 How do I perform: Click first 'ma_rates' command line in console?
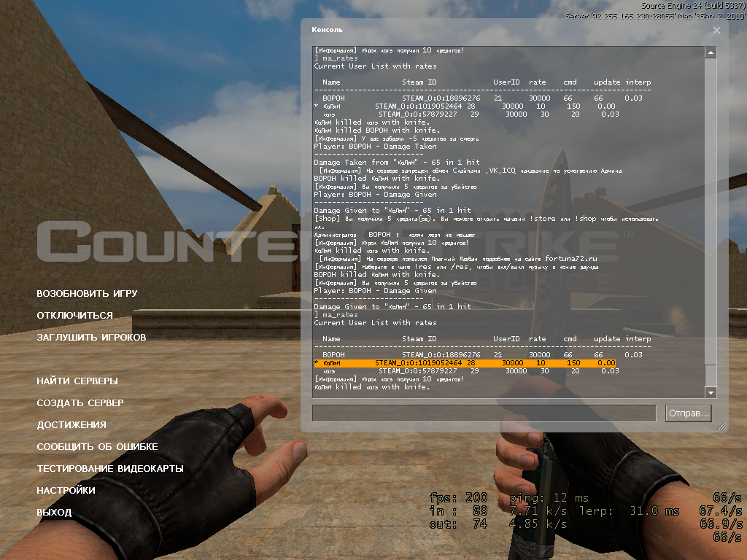(x=336, y=58)
